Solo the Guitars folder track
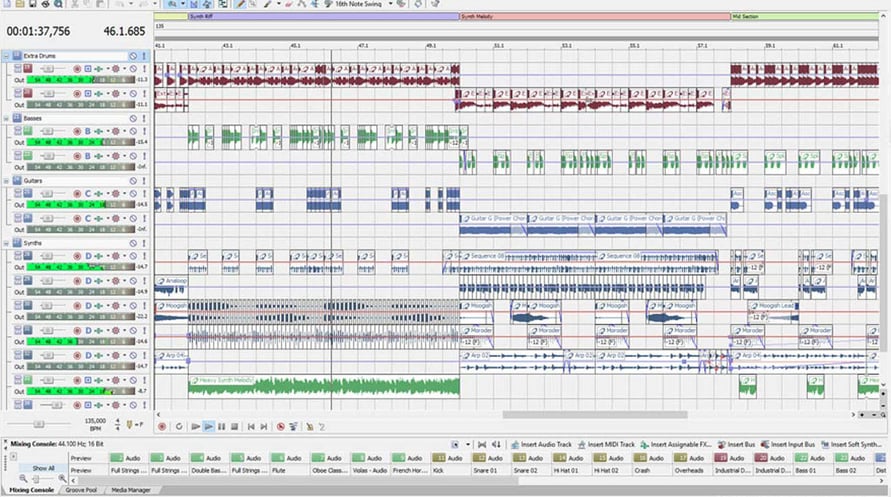The height and width of the screenshot is (497, 891). 144,181
